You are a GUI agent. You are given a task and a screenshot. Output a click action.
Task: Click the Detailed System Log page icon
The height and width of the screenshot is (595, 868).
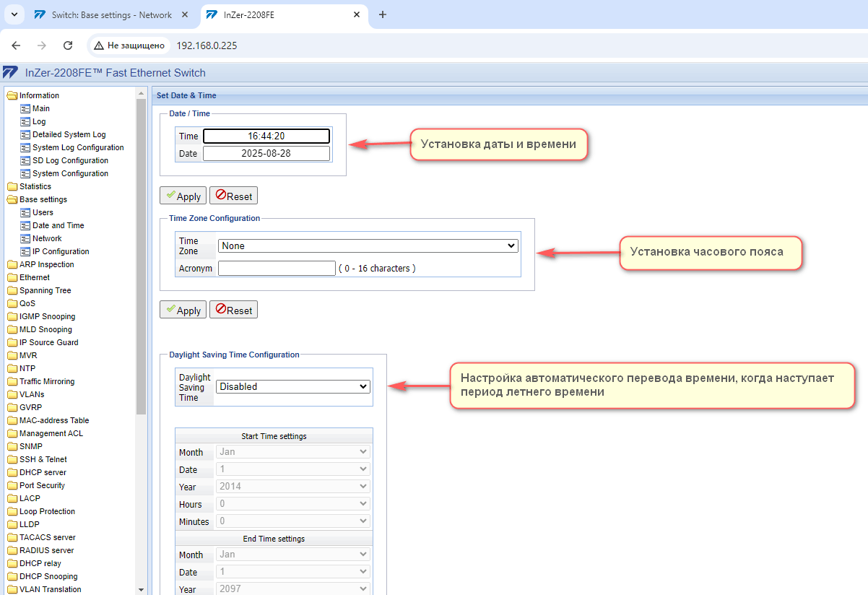point(25,134)
